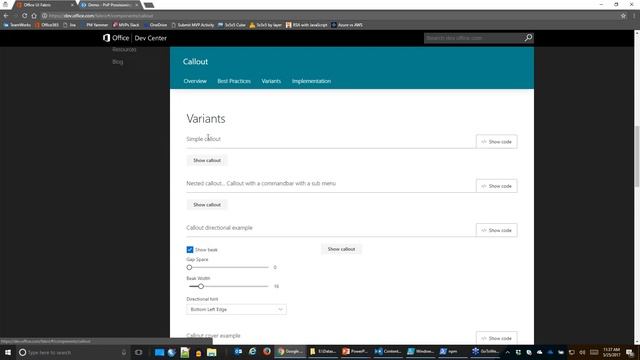Open the Submit MVP Activity bookmark
This screenshot has width=640, height=360.
pos(193,25)
